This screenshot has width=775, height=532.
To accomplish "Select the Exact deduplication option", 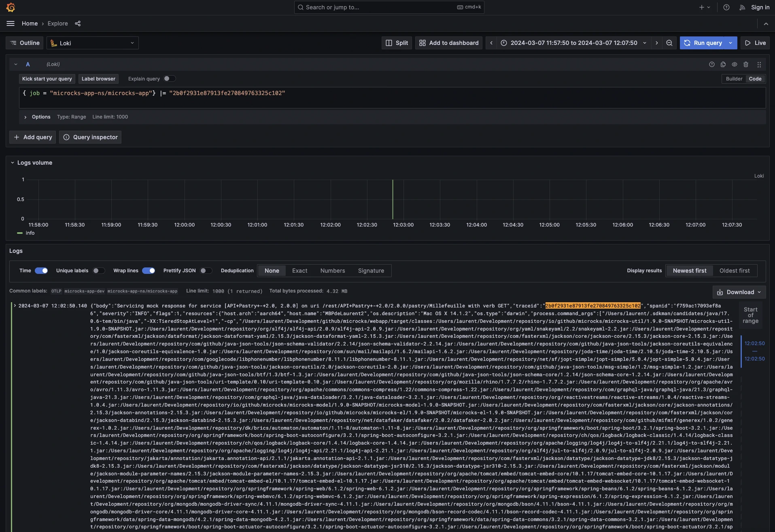I will pos(299,271).
